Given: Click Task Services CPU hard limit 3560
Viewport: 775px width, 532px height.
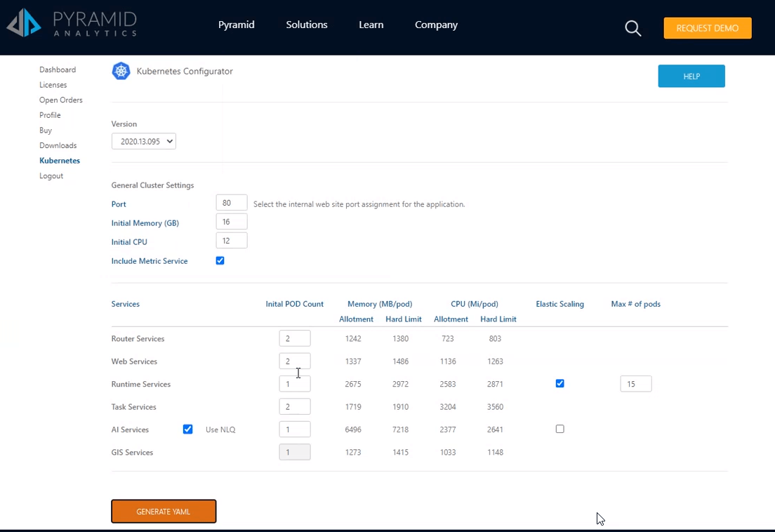Looking at the screenshot, I should 495,407.
